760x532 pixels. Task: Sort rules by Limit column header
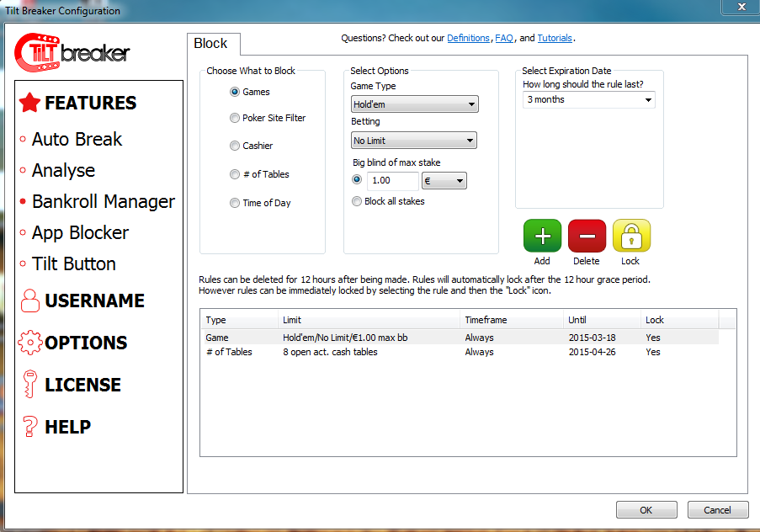click(369, 320)
